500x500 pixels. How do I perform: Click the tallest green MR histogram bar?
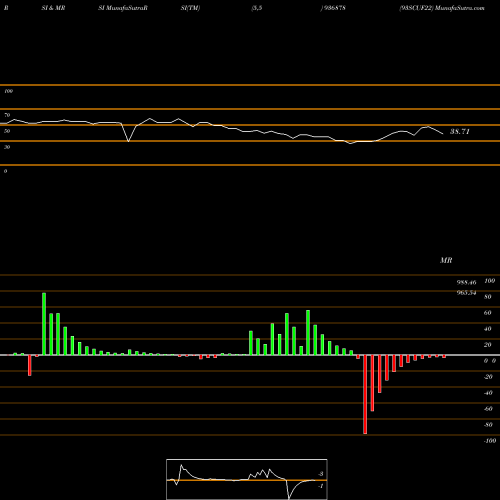click(x=44, y=324)
